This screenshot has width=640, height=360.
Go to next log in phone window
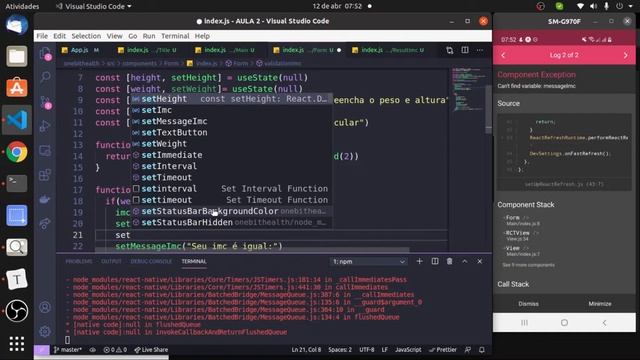click(x=625, y=55)
